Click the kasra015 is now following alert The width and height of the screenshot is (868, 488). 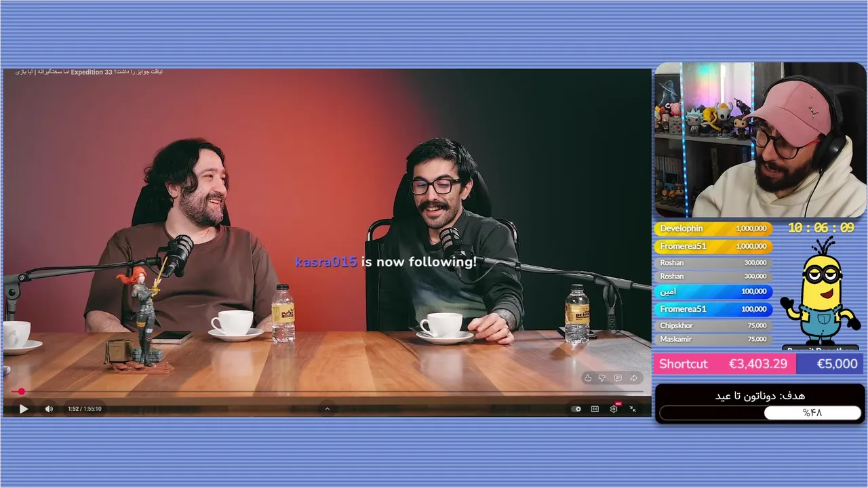pos(386,262)
